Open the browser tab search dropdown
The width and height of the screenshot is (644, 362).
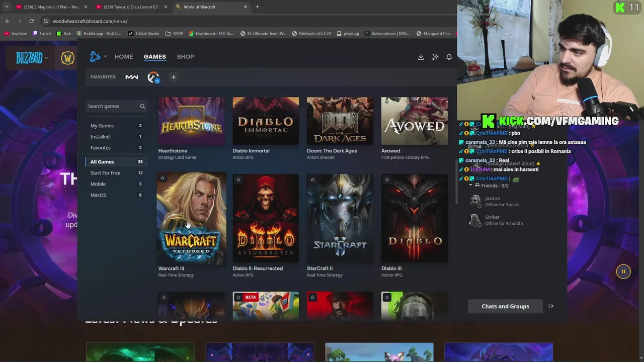coord(7,7)
